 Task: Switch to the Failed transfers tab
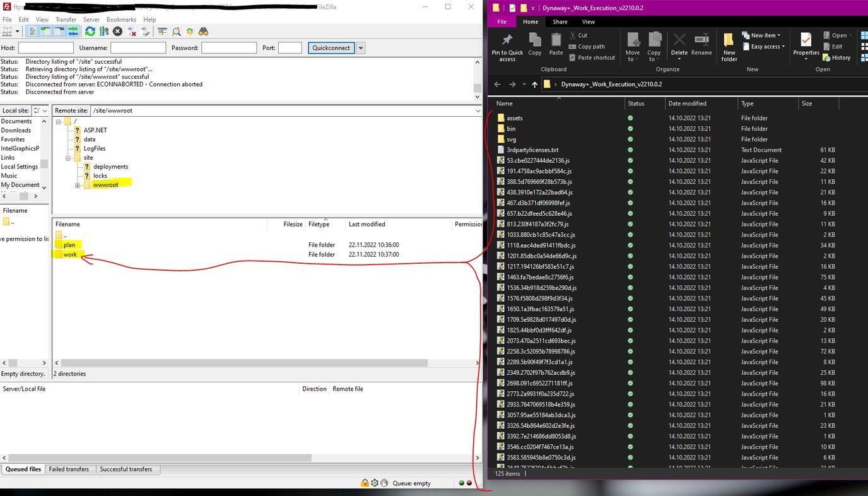69,469
